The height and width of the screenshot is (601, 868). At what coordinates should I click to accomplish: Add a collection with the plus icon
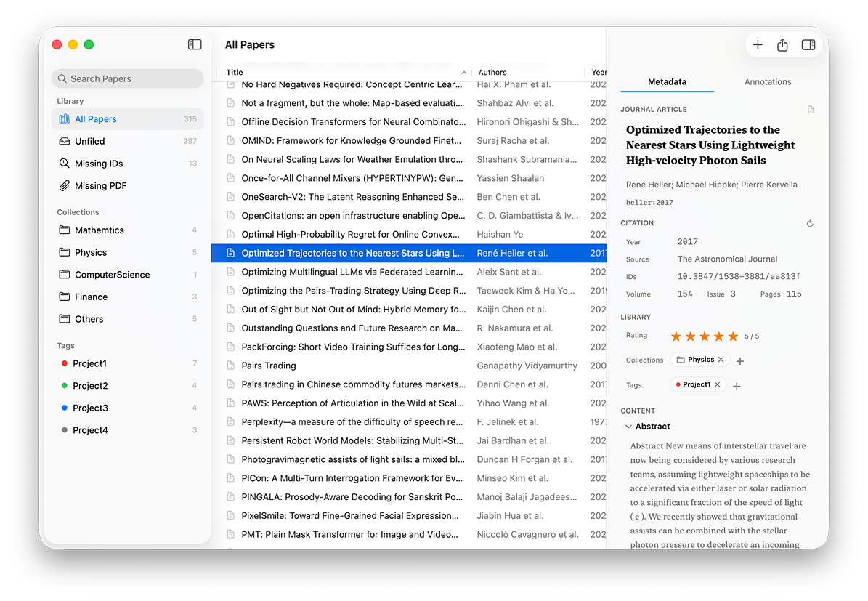click(x=740, y=361)
